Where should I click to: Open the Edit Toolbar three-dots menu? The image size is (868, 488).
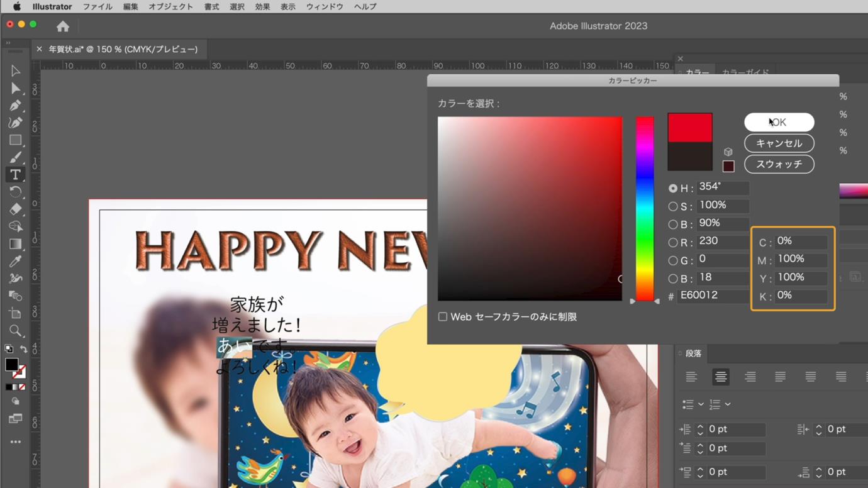coord(16,442)
